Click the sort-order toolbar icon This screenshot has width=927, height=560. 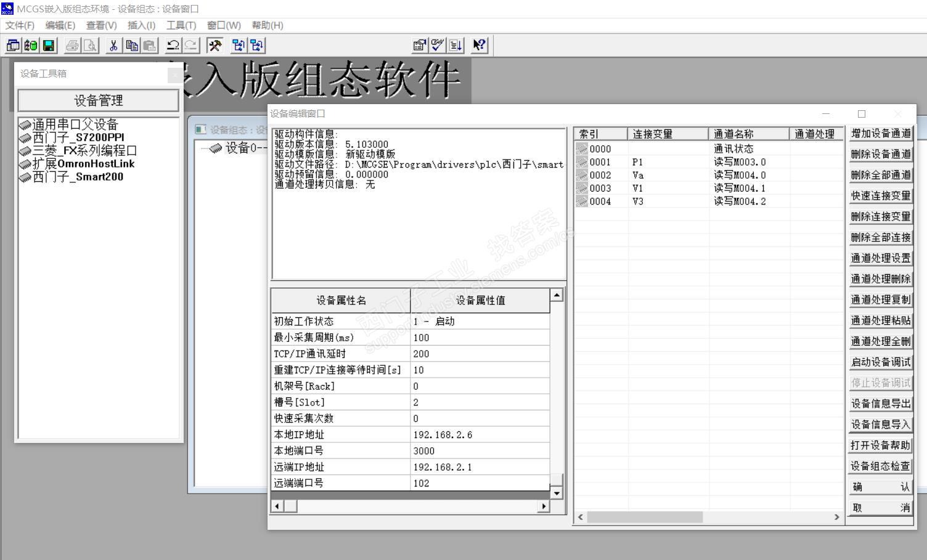[x=456, y=45]
